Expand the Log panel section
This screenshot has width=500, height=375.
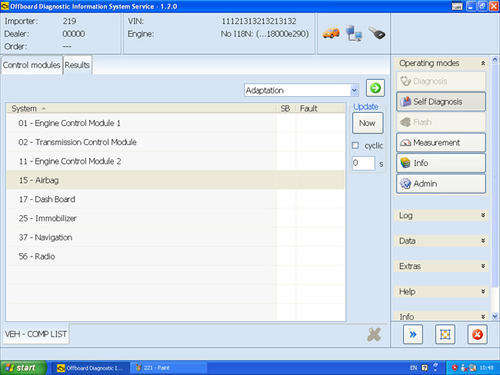tap(442, 215)
